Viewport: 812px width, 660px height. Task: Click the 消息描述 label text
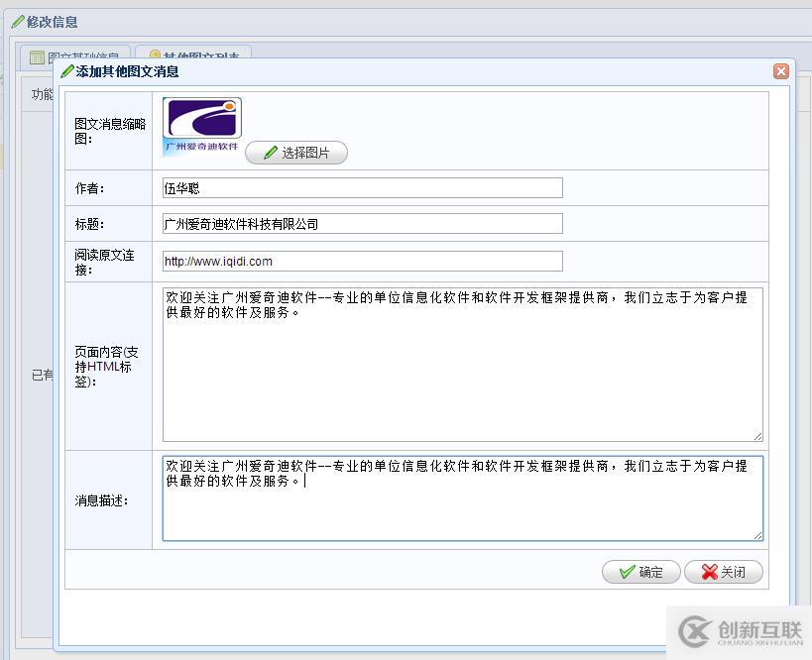101,500
